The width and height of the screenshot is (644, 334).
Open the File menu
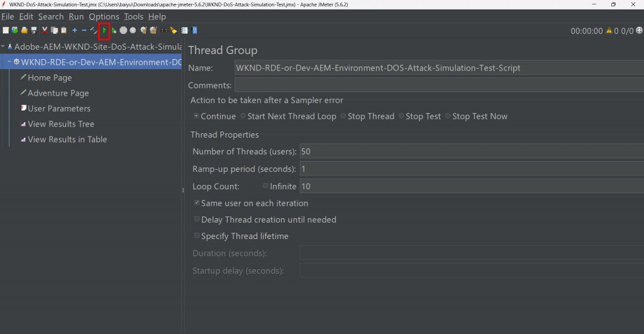(8, 16)
